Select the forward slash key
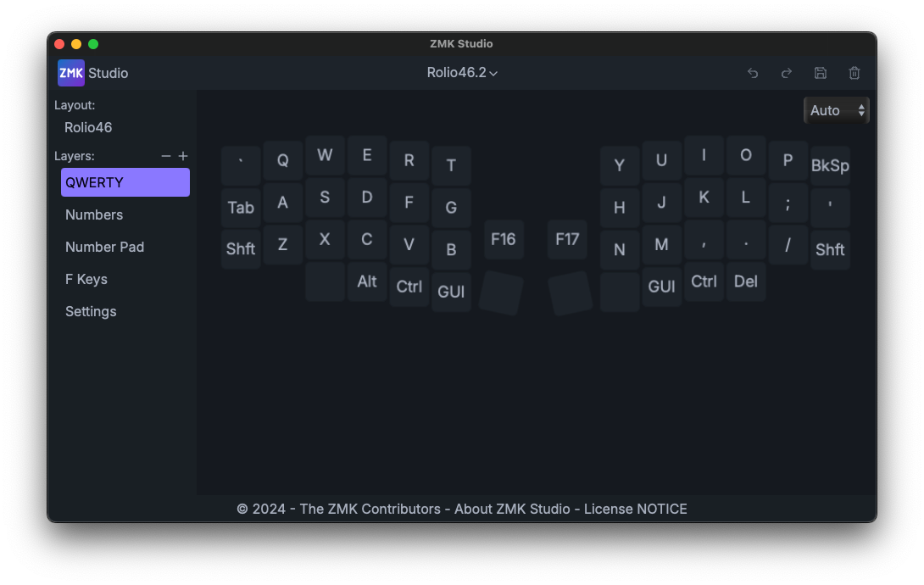Screen dimensions: 924x585 [788, 244]
